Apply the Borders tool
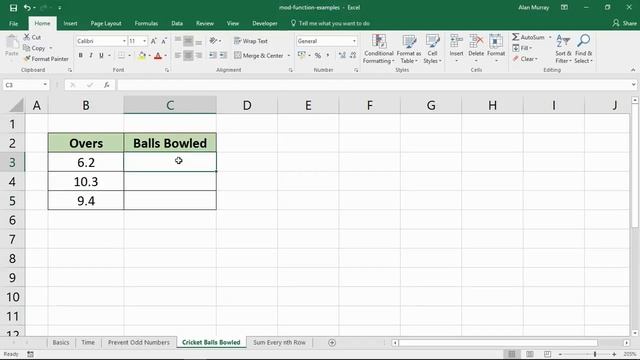 pos(122,56)
